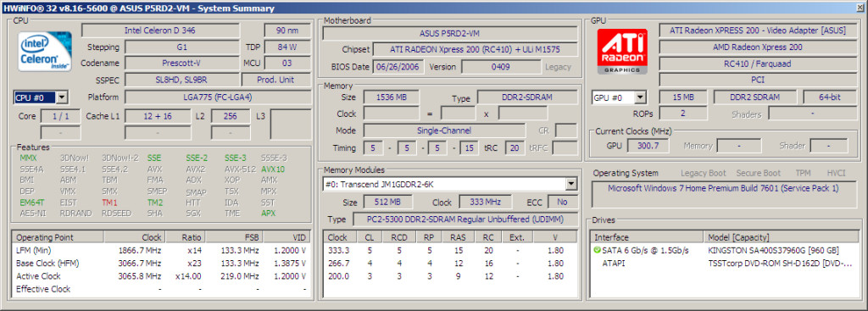This screenshot has width=868, height=311.
Task: Click the ROPs 2 value
Action: pos(684,114)
